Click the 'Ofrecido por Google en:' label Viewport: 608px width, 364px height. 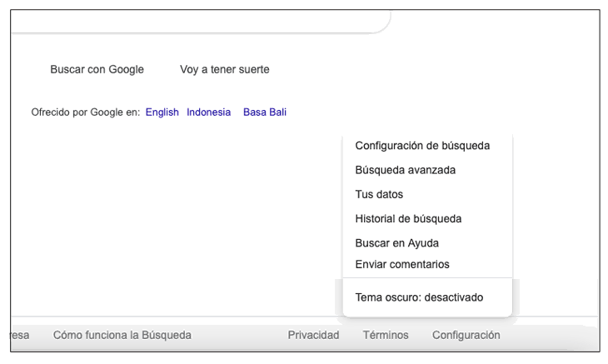[x=85, y=112]
